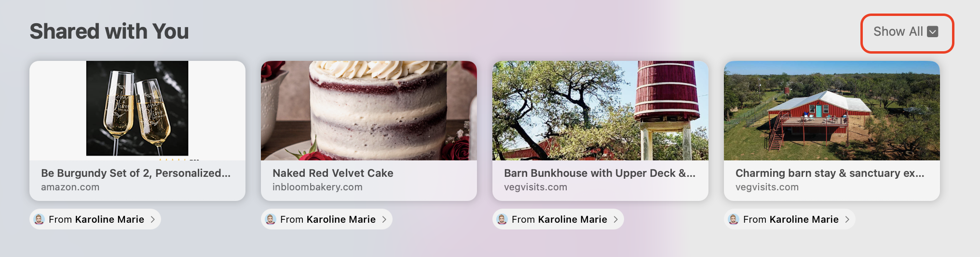Click Karoline Marie avatar under Barn Bunkhouse card

click(x=503, y=219)
